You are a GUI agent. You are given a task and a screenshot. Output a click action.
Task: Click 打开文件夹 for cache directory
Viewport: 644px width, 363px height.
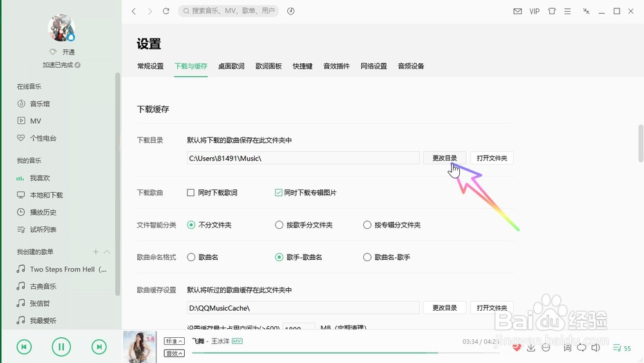click(x=491, y=308)
